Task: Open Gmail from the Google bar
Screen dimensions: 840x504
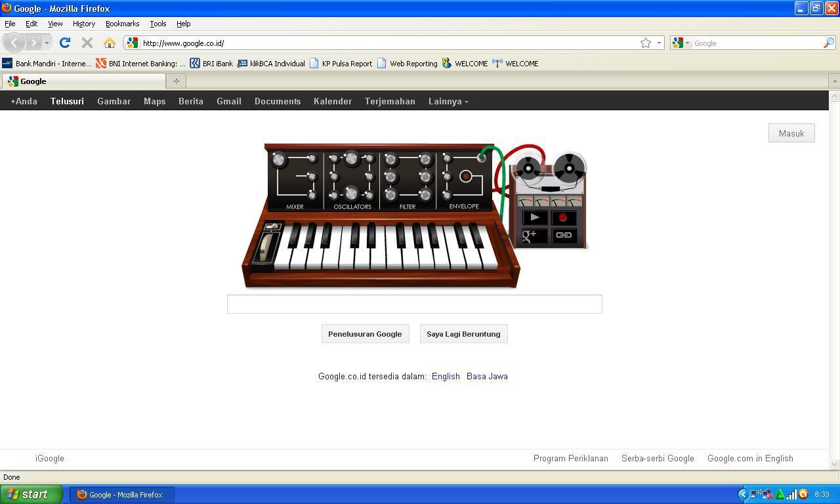Action: (229, 101)
